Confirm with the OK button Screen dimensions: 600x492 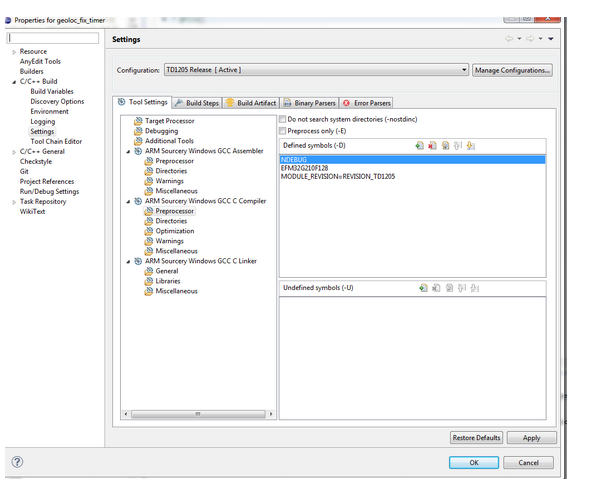click(x=474, y=463)
